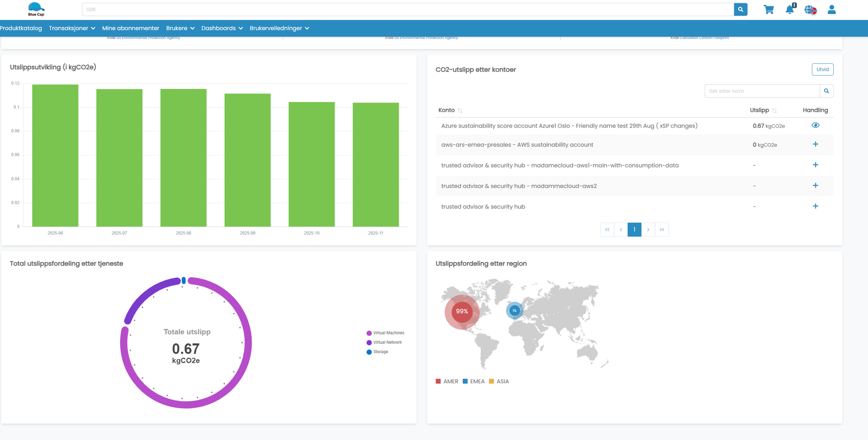This screenshot has width=868, height=440.
Task: Open the Brukerveiledninger dropdown
Action: point(279,28)
